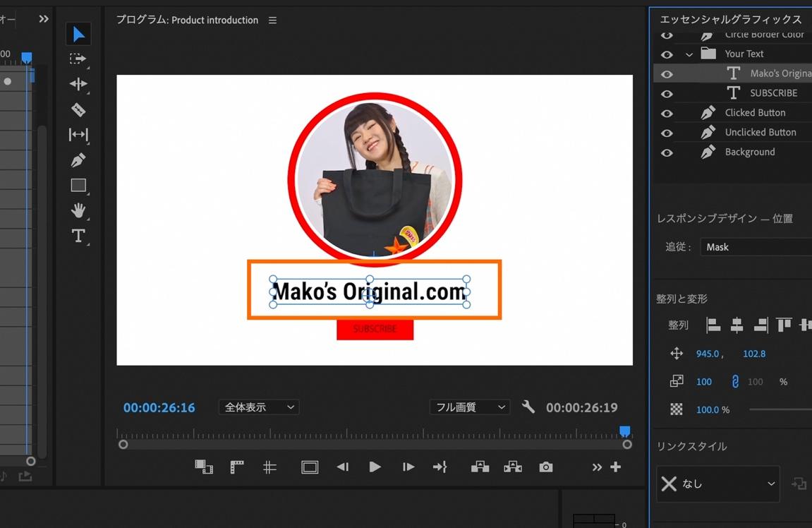Toggle safe margins button
The image size is (812, 528).
click(x=310, y=467)
